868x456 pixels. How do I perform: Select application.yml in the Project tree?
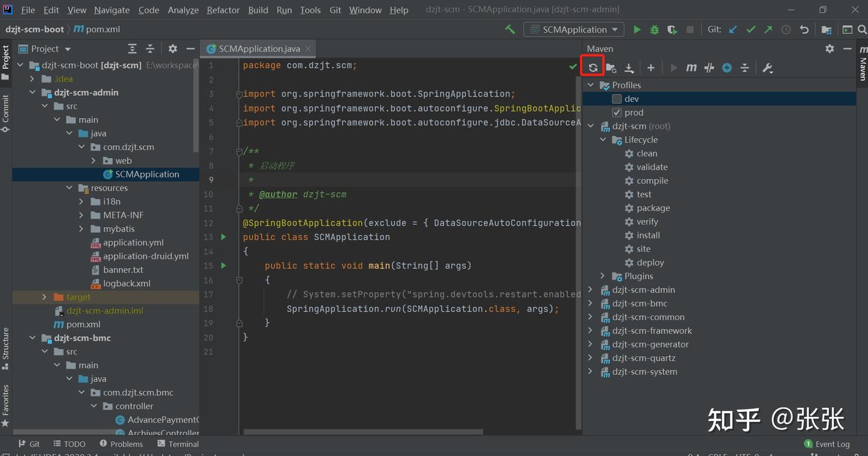(133, 242)
